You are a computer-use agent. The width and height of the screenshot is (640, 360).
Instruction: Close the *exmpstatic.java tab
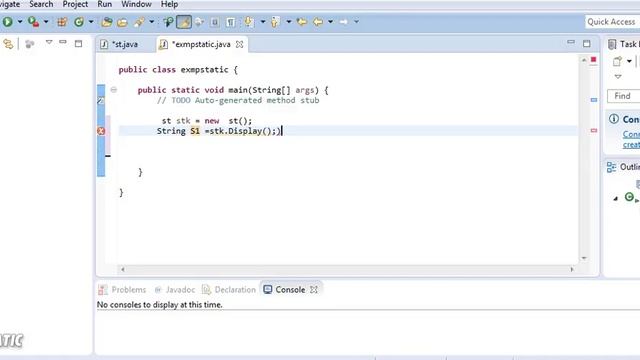(240, 44)
